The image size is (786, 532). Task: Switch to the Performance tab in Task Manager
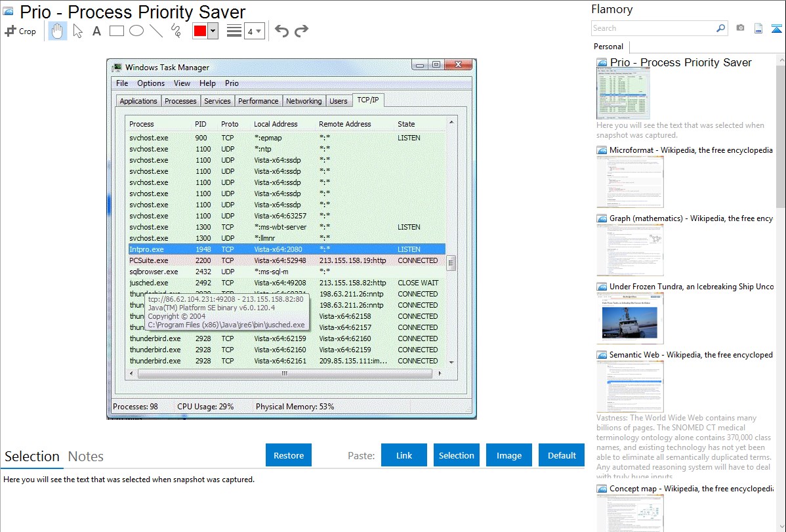click(258, 101)
